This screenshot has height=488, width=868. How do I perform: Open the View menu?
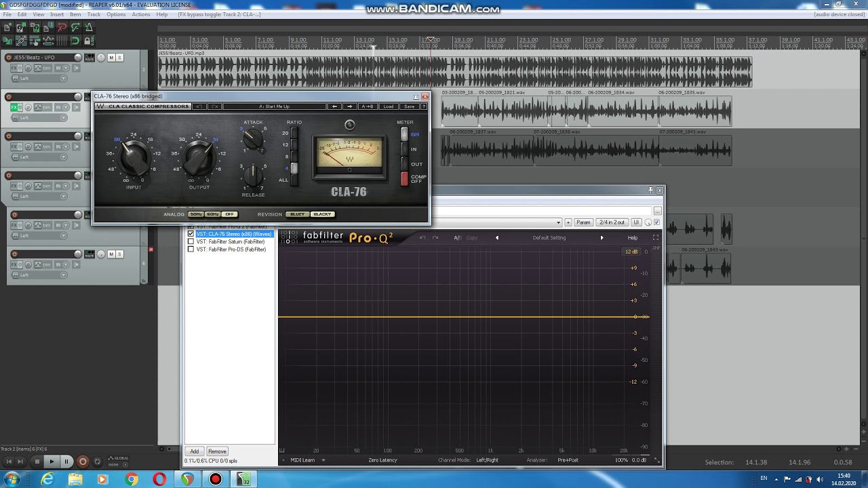coord(39,14)
